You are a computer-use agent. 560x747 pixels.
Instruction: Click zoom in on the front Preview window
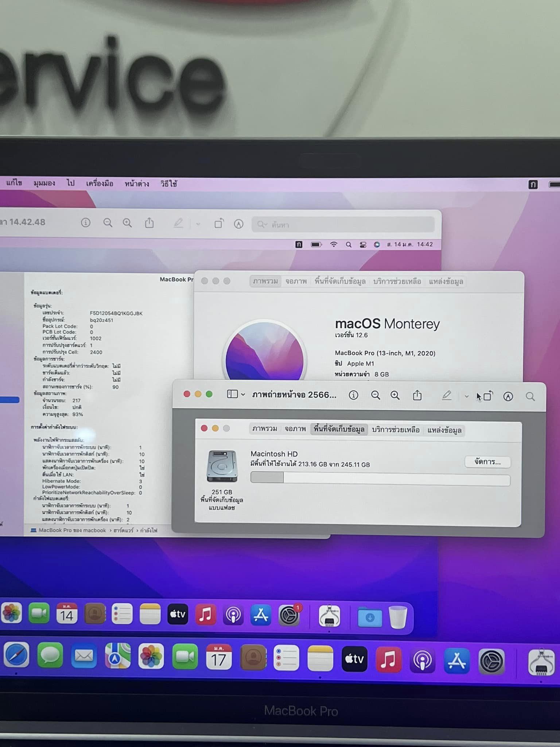coord(395,395)
